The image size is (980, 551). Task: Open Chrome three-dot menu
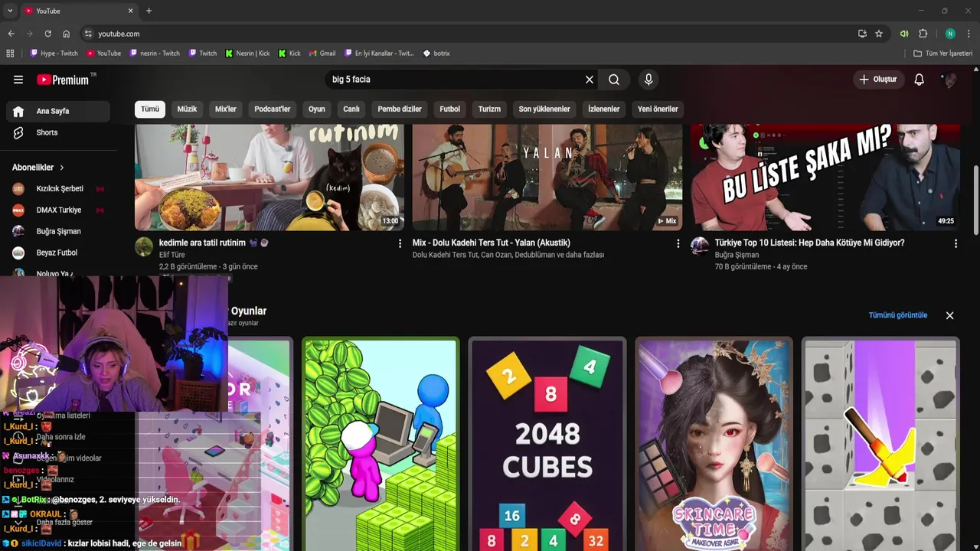969,34
